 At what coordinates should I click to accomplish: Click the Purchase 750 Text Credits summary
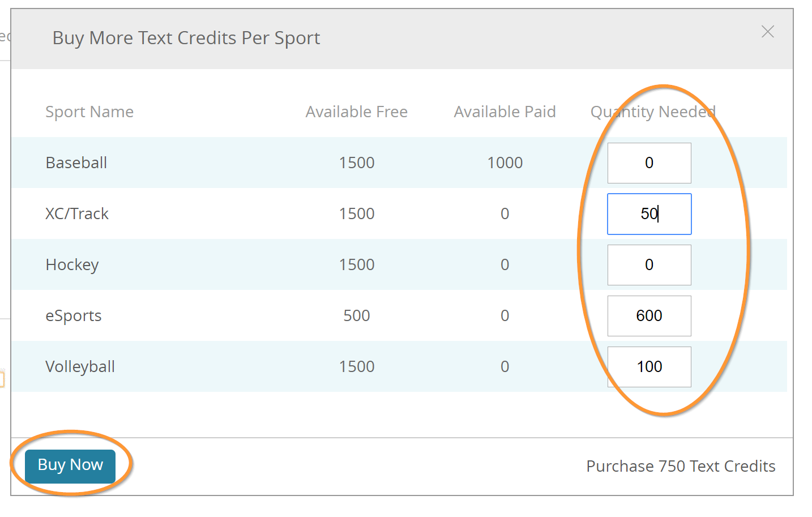(681, 466)
